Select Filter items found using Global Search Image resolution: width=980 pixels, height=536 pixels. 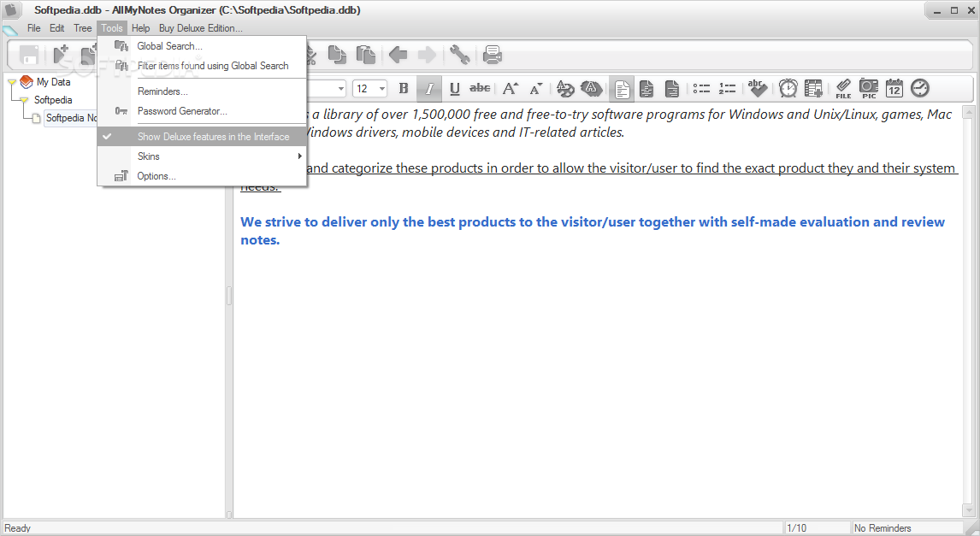click(202, 66)
